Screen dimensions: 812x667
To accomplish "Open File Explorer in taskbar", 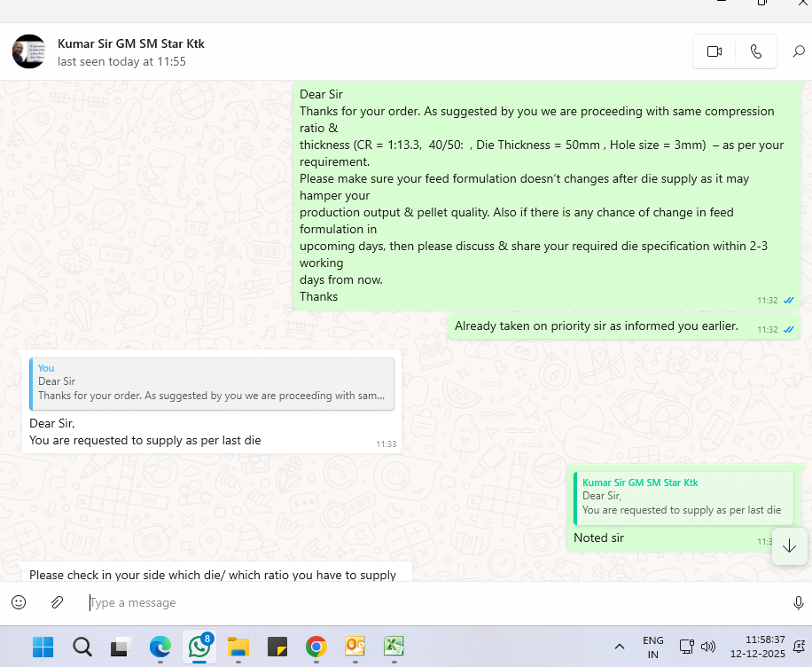I will tap(238, 647).
